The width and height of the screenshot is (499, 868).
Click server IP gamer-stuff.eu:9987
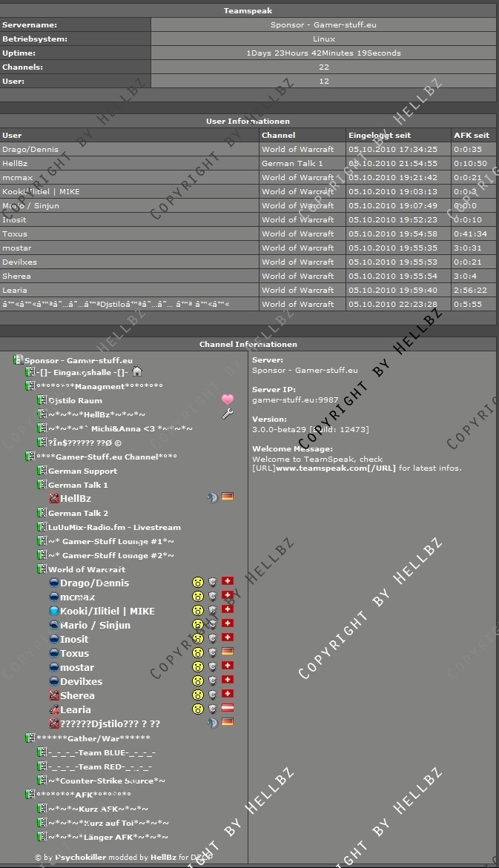tap(295, 400)
